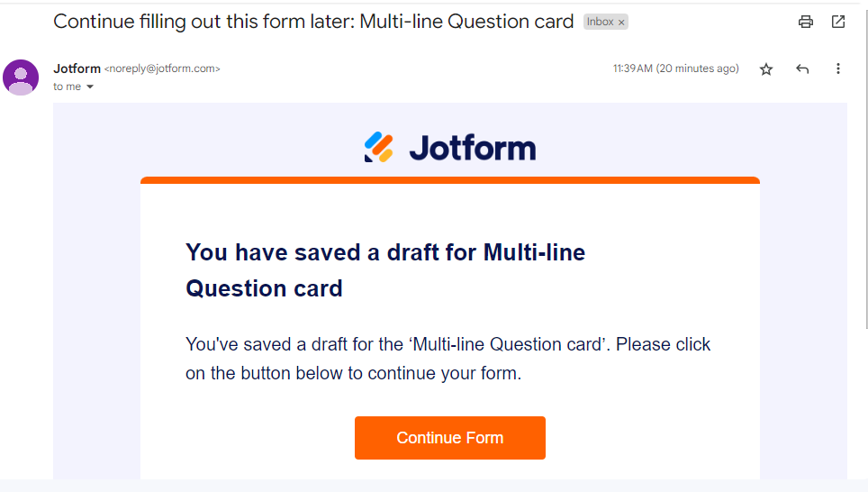Open the three-dot More options menu
The height and width of the screenshot is (492, 868).
tap(838, 69)
